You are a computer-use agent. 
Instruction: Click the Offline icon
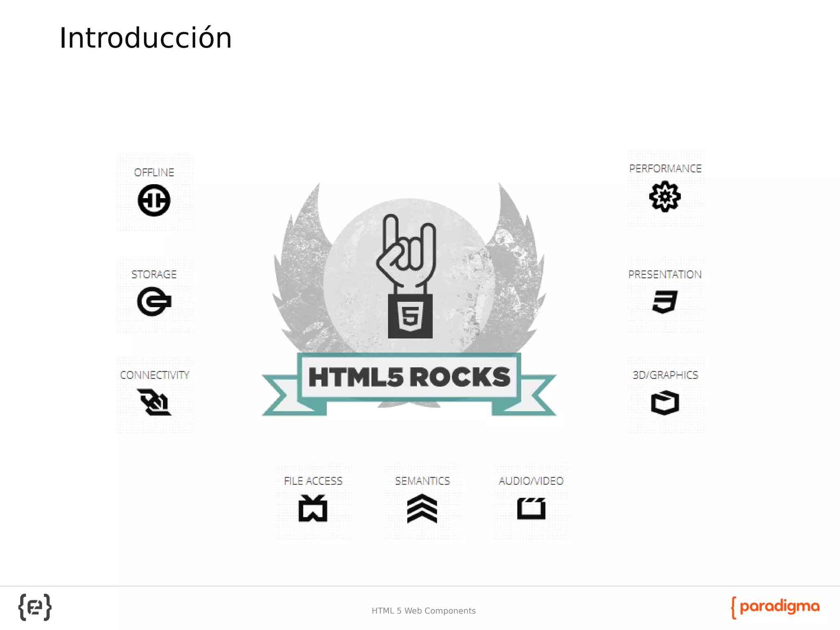point(154,200)
